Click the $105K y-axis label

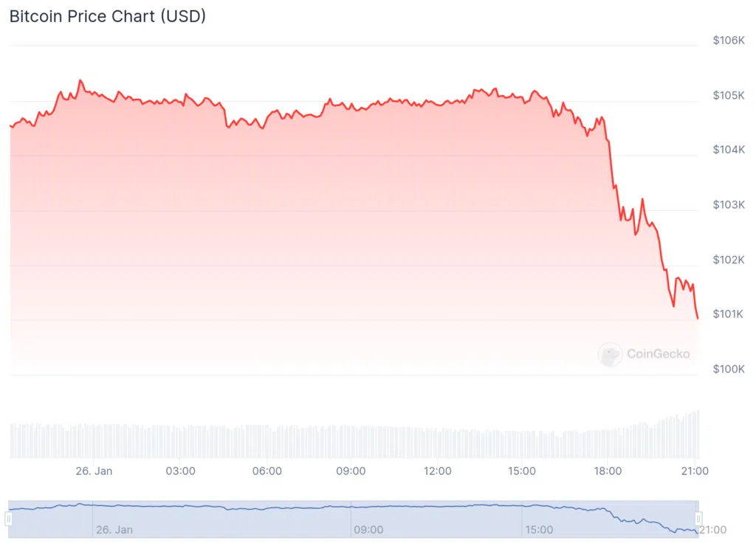pyautogui.click(x=729, y=95)
